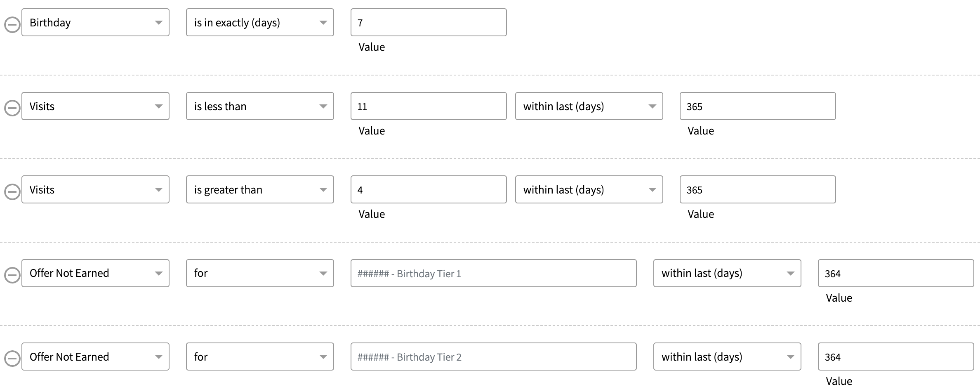
Task: Remove the Visits is greater than row
Action: click(12, 192)
